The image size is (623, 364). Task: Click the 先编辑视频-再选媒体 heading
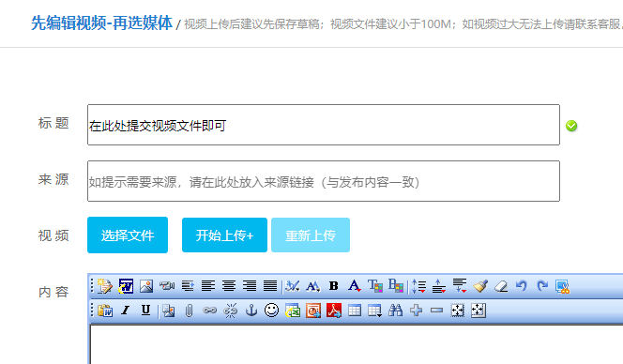coord(102,23)
